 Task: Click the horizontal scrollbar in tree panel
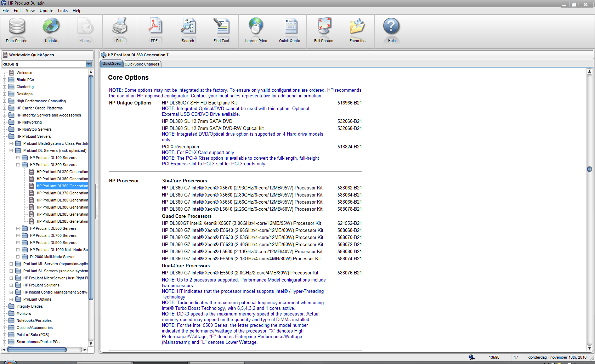coord(37,349)
